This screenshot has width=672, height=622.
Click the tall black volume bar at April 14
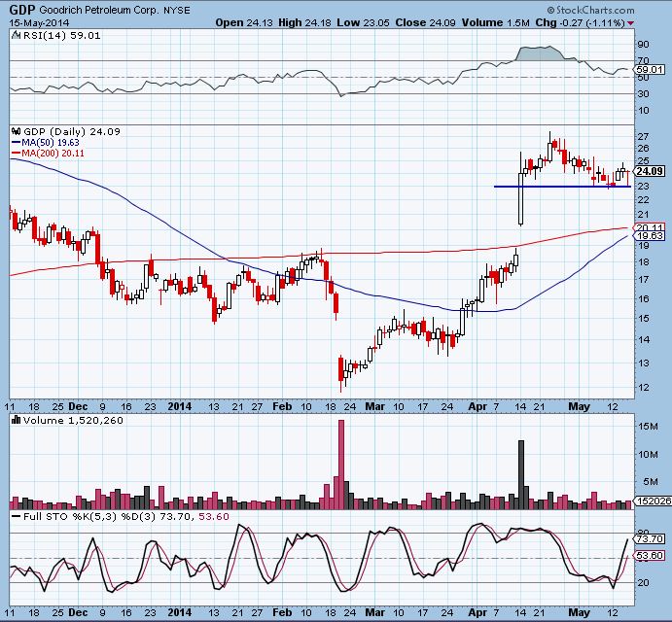[x=521, y=474]
